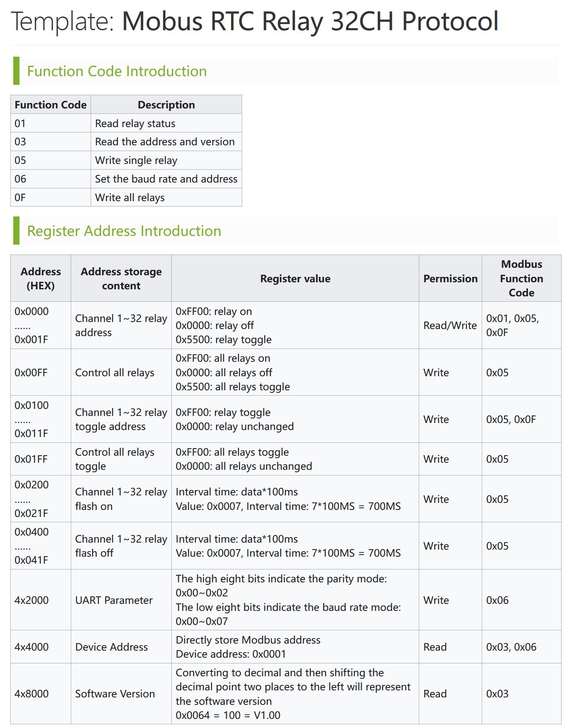Click the "UART Parameter" cell
This screenshot has height=728, width=574.
click(114, 600)
